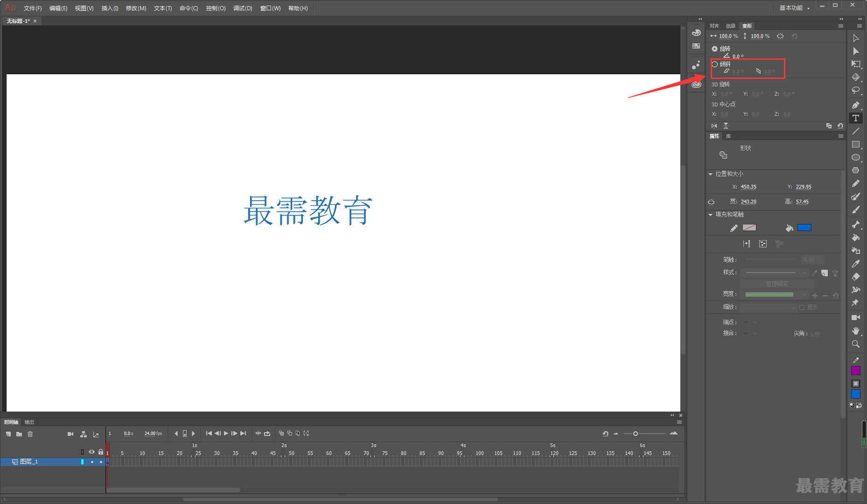
Task: Open the 文件(F) menu
Action: pyautogui.click(x=33, y=8)
